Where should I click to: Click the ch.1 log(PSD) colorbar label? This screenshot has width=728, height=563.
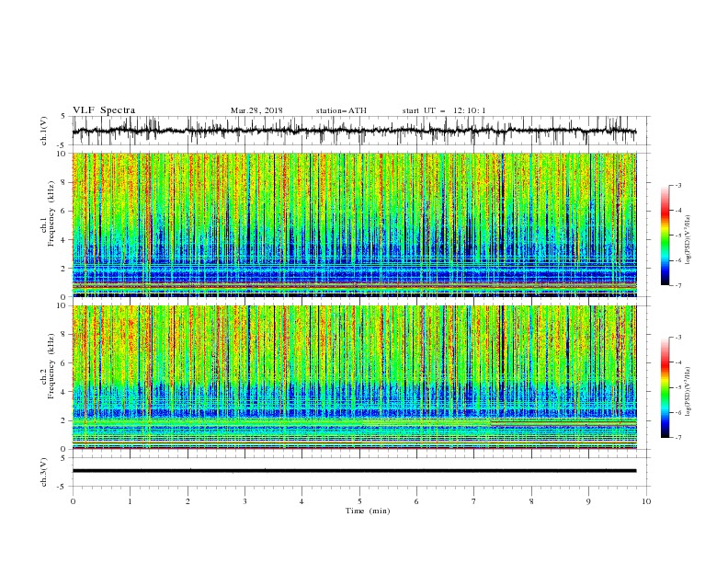[x=688, y=240]
